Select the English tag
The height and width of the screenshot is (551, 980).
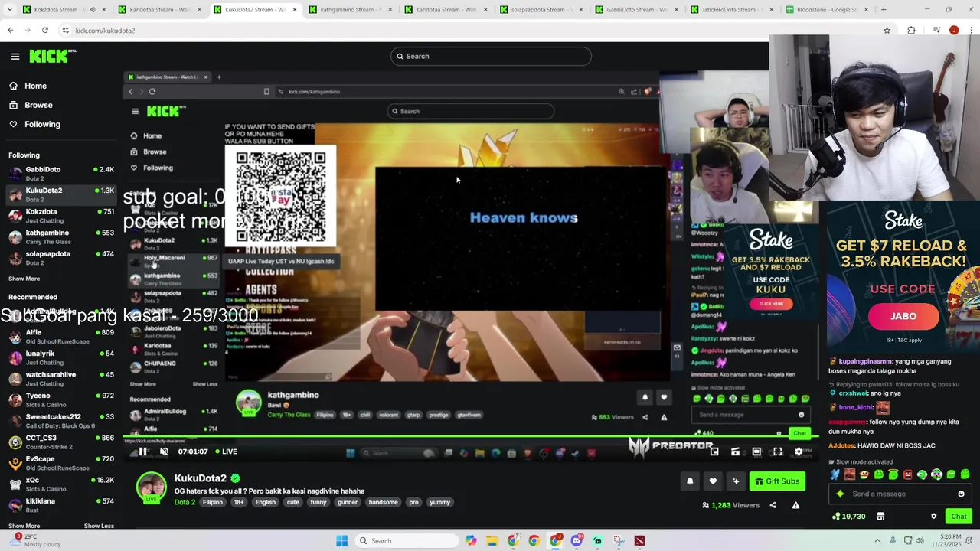[265, 502]
